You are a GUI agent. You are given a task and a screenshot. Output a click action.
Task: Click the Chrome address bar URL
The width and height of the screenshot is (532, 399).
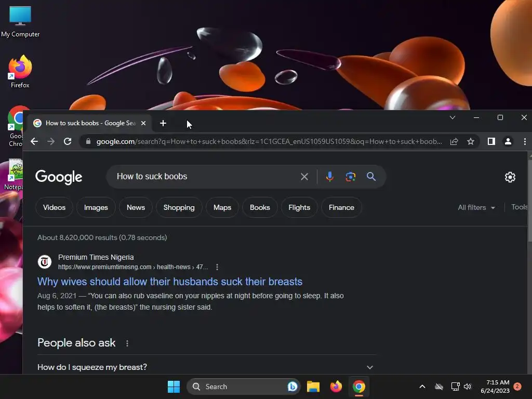(269, 141)
